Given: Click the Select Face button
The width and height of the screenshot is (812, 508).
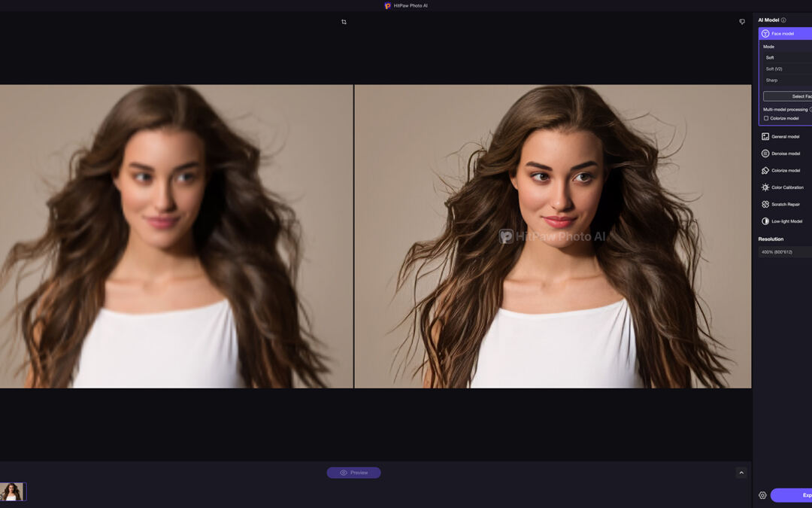Looking at the screenshot, I should tap(788, 96).
